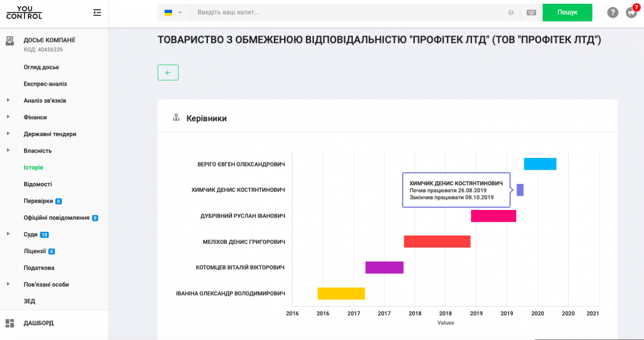
Task: Click the back arrow button
Action: [168, 72]
